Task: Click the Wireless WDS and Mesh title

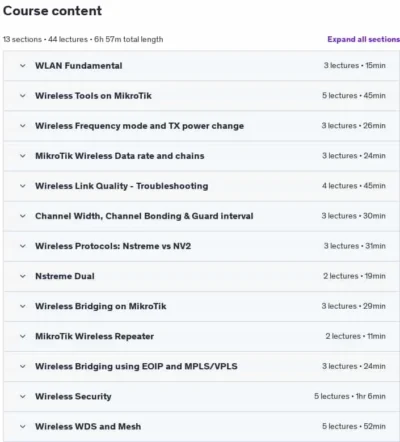Action: pos(88,426)
